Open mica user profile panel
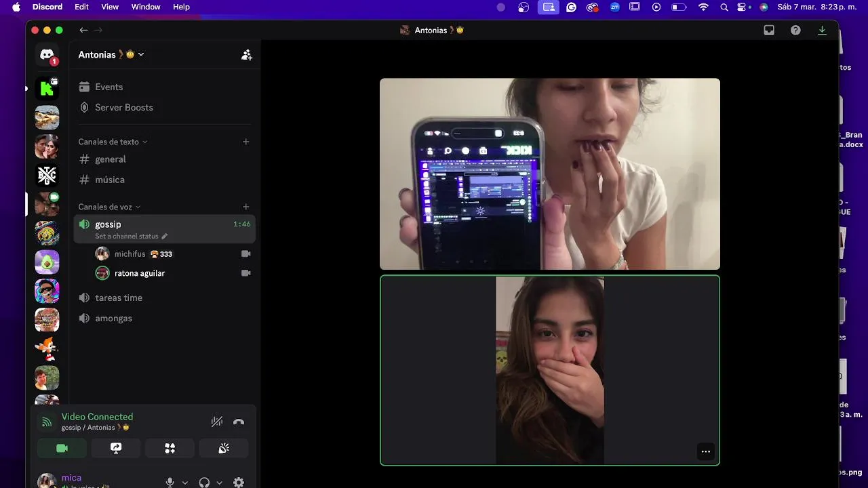The image size is (868, 488). point(95,481)
